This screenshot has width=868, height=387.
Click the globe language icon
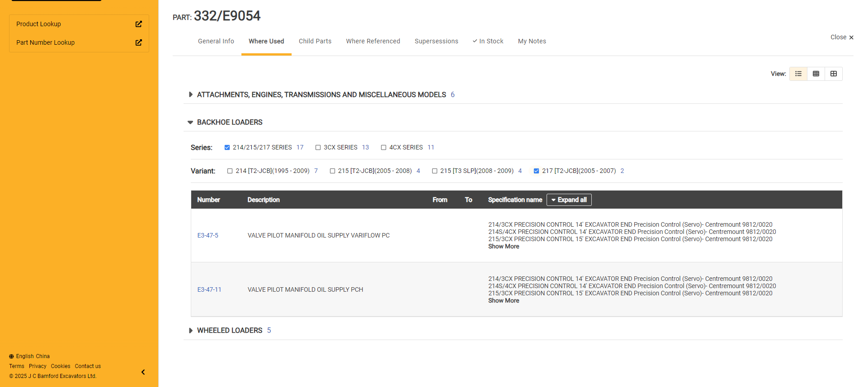click(x=12, y=356)
